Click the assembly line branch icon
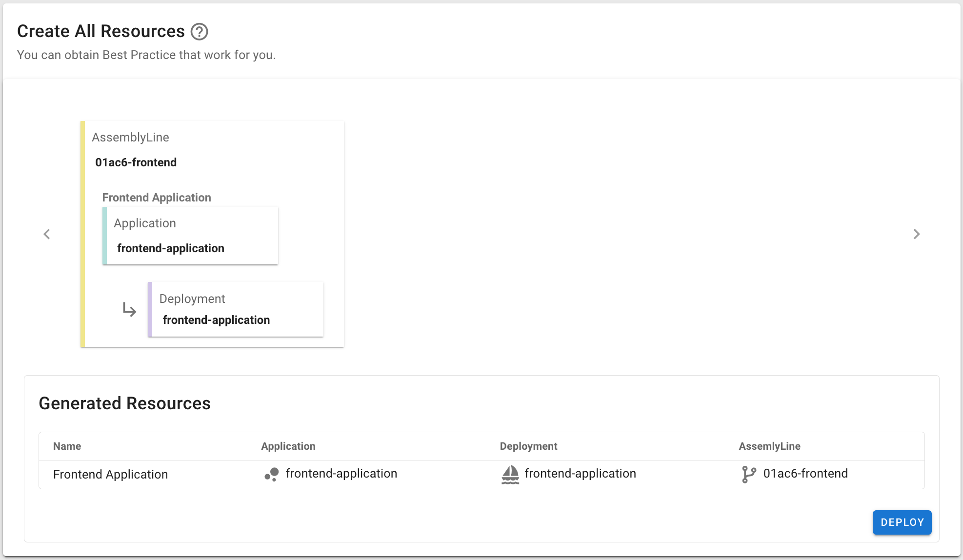The height and width of the screenshot is (560, 963). (749, 474)
